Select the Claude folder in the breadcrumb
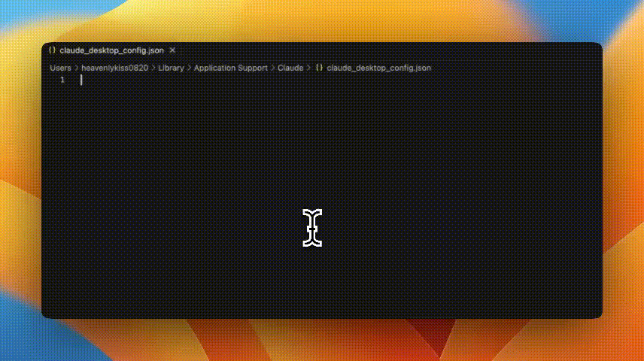Image resolution: width=644 pixels, height=361 pixels. point(290,68)
